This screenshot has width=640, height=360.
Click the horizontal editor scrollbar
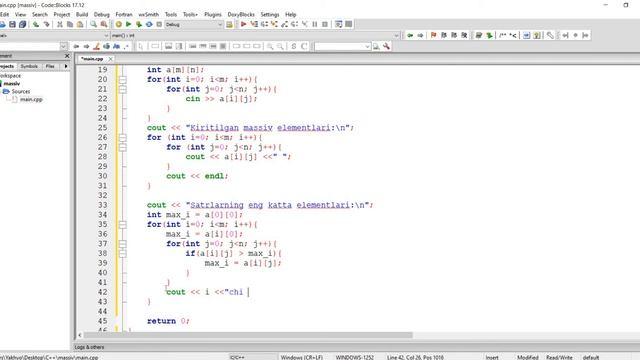click(x=248, y=335)
